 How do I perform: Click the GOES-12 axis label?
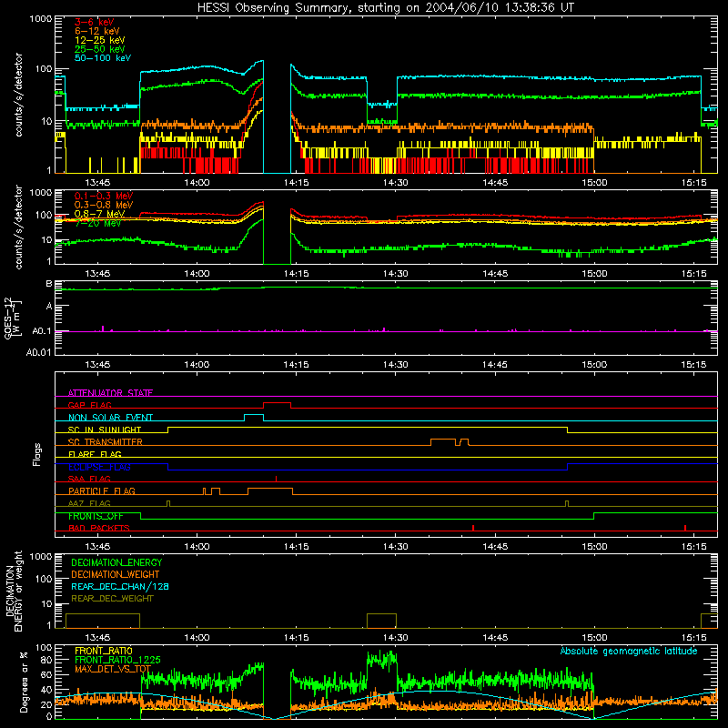12,318
